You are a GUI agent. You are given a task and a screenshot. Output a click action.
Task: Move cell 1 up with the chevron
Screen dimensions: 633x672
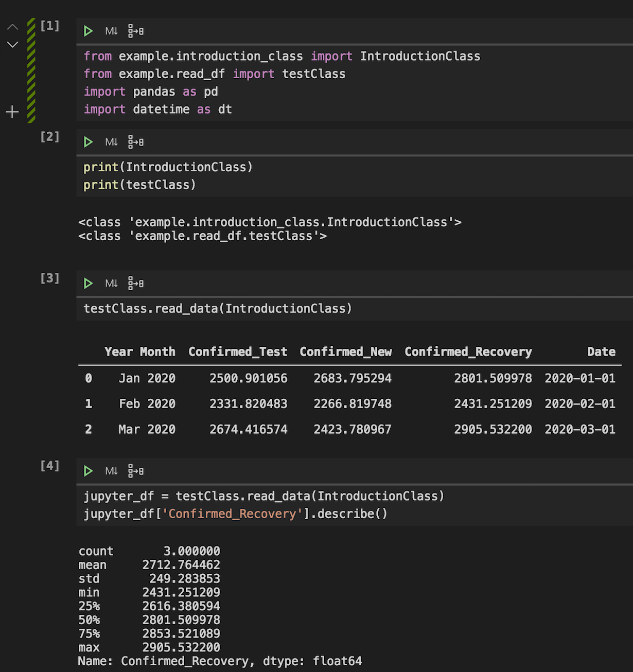coord(12,27)
